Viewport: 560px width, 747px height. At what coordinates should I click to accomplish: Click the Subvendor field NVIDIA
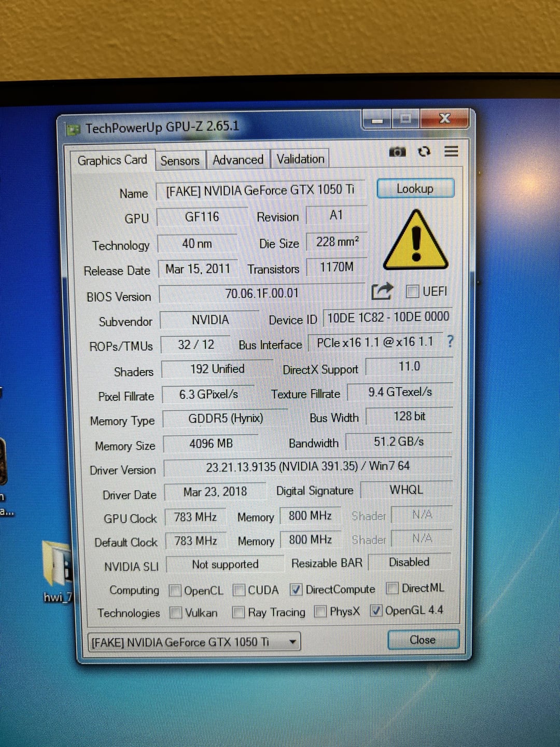coord(210,320)
